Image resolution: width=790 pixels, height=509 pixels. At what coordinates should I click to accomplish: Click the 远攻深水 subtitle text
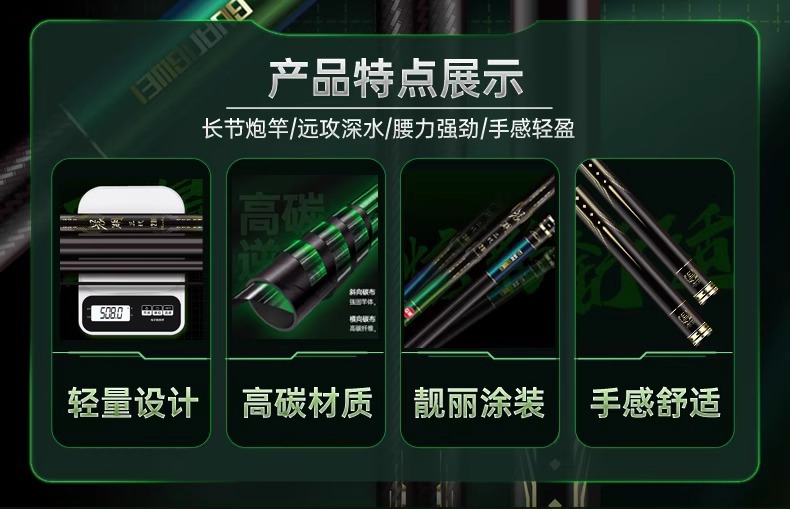(x=340, y=129)
